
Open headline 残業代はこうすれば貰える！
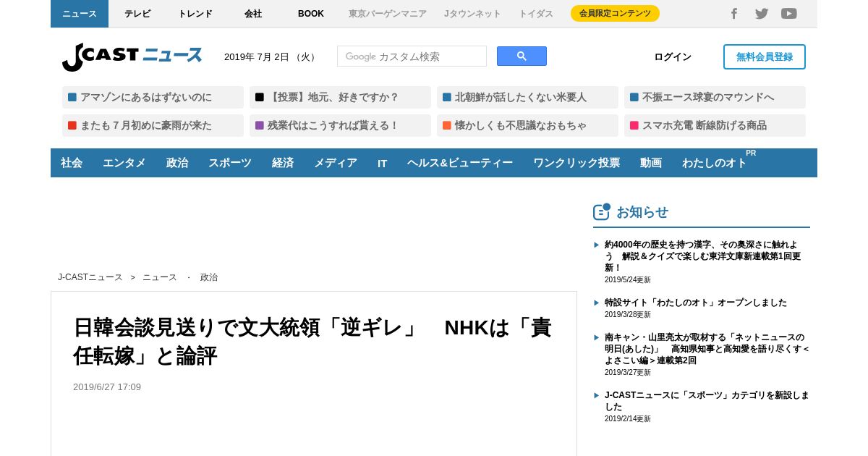point(340,125)
